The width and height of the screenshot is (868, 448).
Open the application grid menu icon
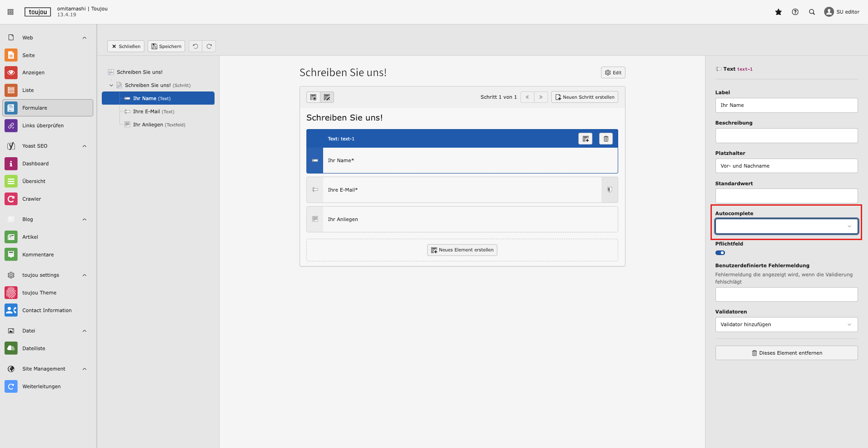tap(10, 12)
